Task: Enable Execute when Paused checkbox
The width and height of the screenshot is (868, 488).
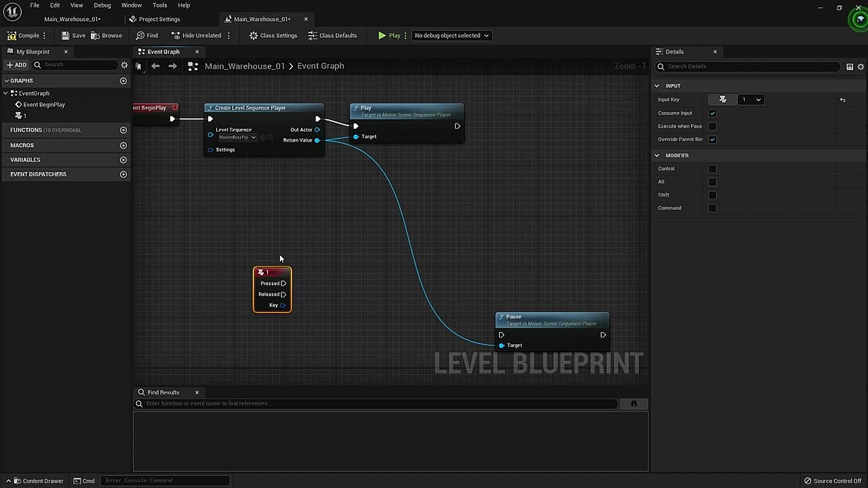Action: (x=712, y=126)
